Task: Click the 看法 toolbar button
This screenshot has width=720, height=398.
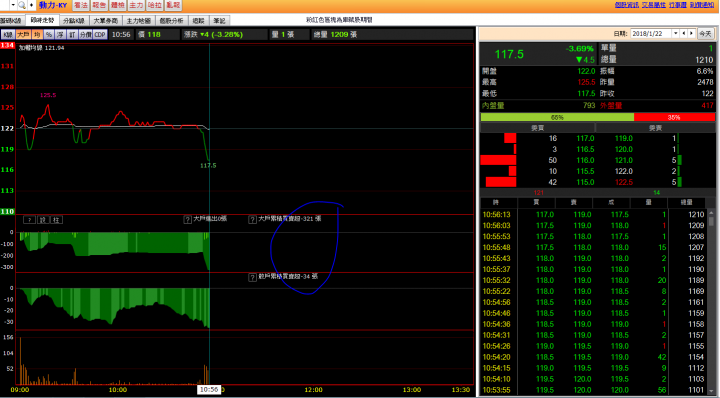Action: [x=80, y=5]
